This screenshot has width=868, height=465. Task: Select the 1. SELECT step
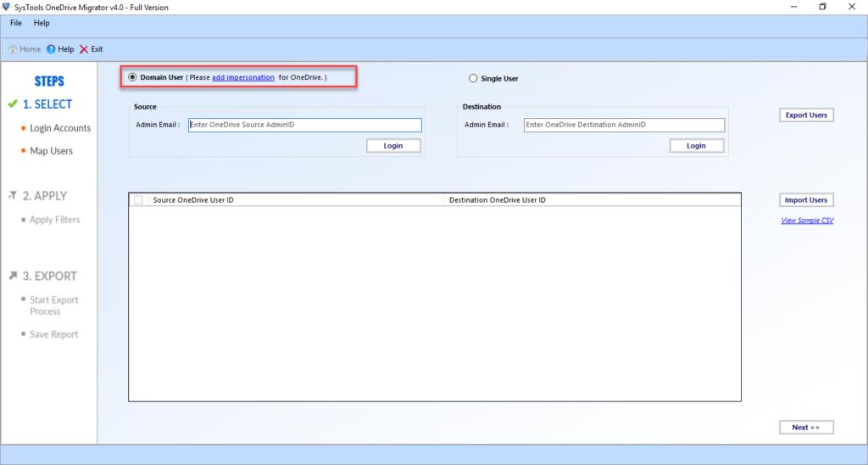pyautogui.click(x=47, y=104)
